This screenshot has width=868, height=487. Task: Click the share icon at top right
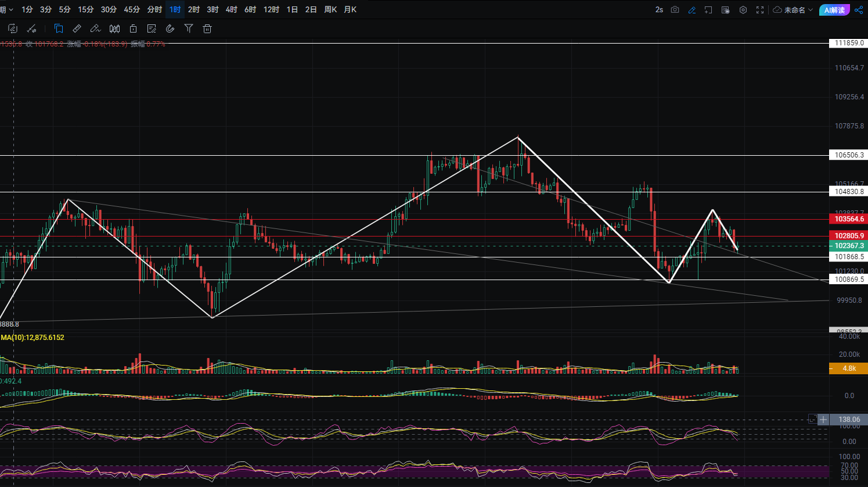tap(859, 10)
